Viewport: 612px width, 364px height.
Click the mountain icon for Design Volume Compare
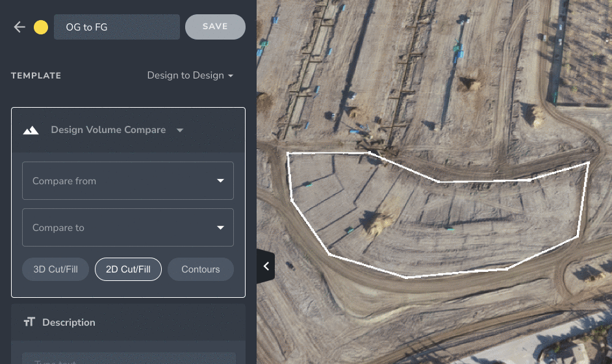tap(31, 130)
